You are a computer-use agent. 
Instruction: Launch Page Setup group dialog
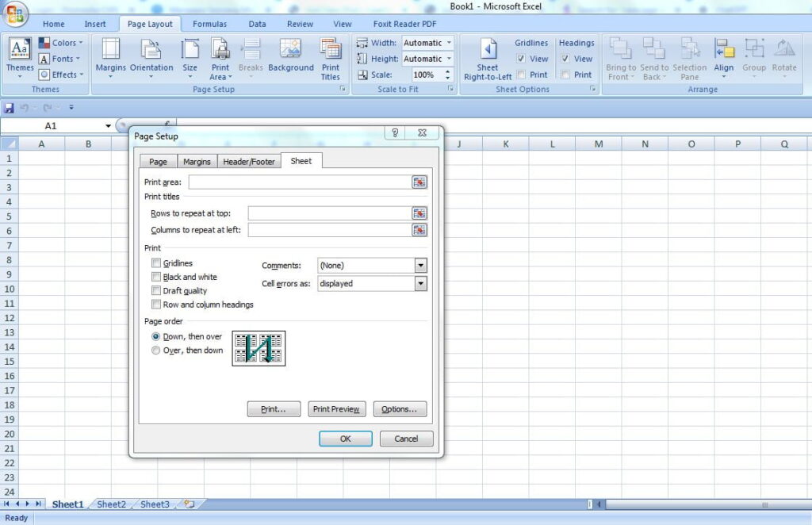343,89
